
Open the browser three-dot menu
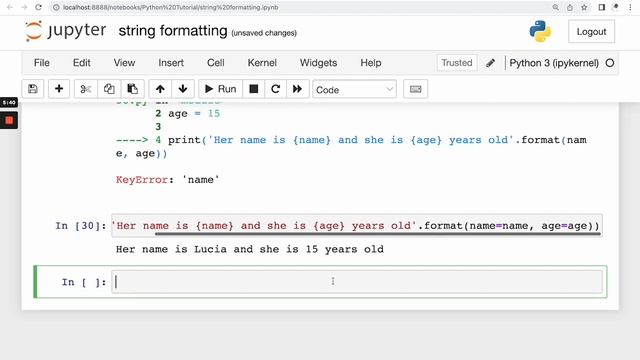point(630,7)
